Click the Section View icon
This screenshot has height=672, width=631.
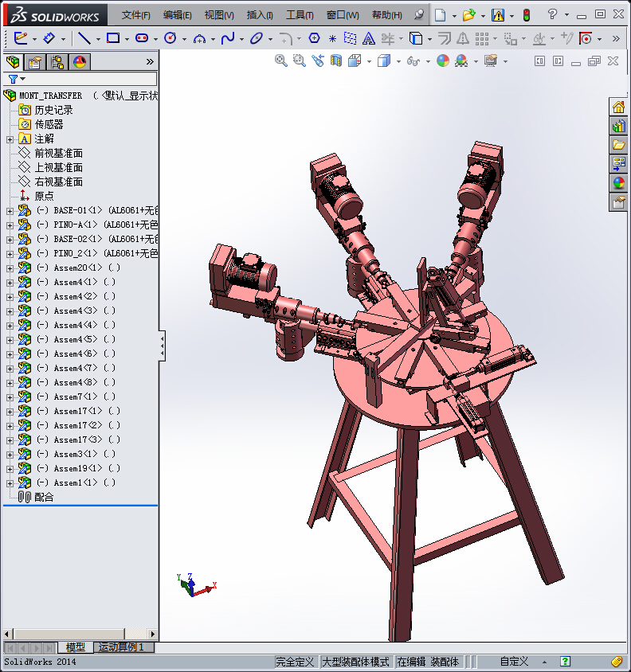click(336, 61)
